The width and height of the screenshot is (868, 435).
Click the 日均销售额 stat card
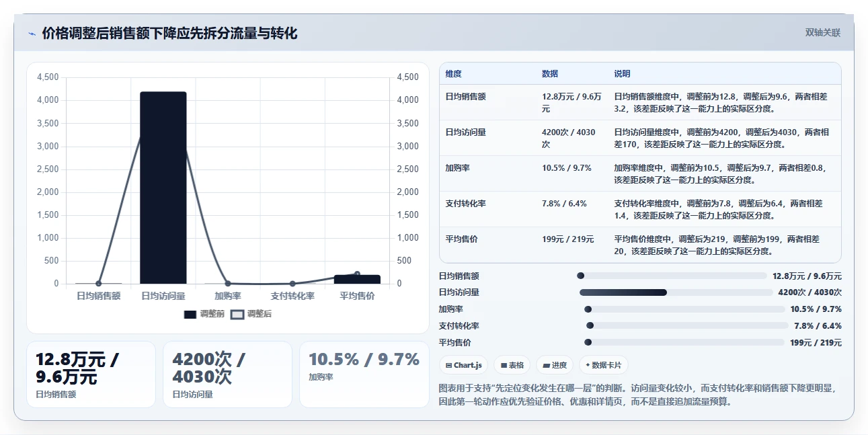pos(91,374)
